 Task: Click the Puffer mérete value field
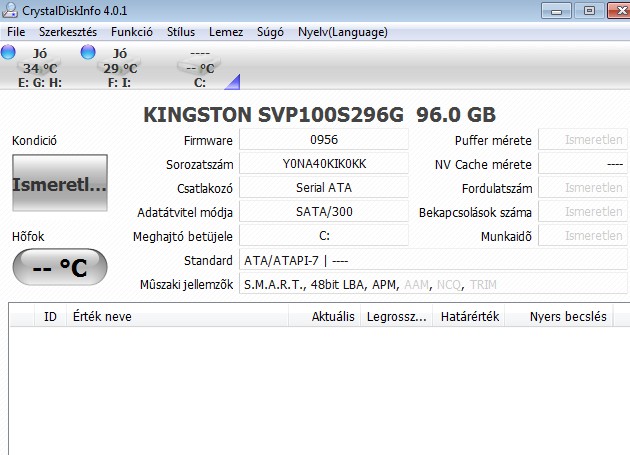[x=583, y=139]
